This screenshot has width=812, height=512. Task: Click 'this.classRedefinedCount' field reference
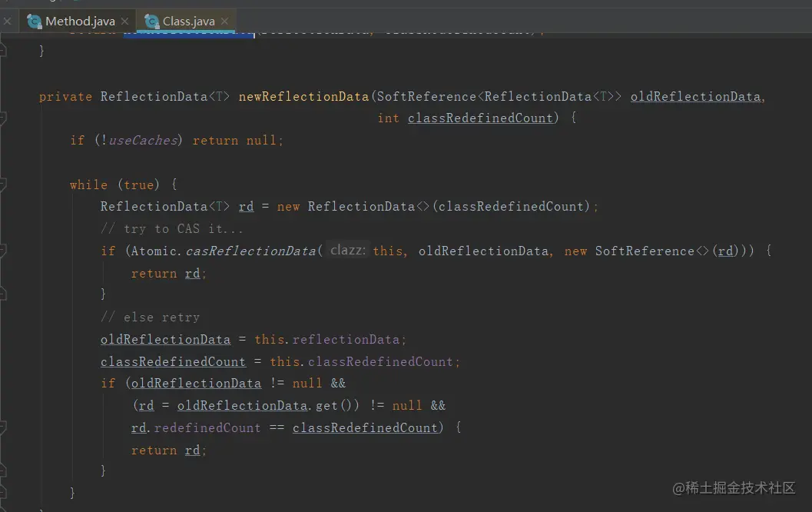pos(362,362)
